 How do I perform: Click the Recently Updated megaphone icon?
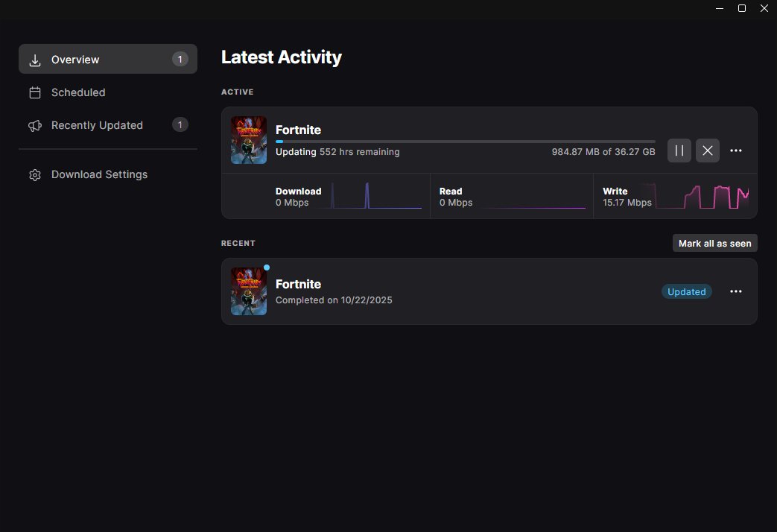point(35,125)
